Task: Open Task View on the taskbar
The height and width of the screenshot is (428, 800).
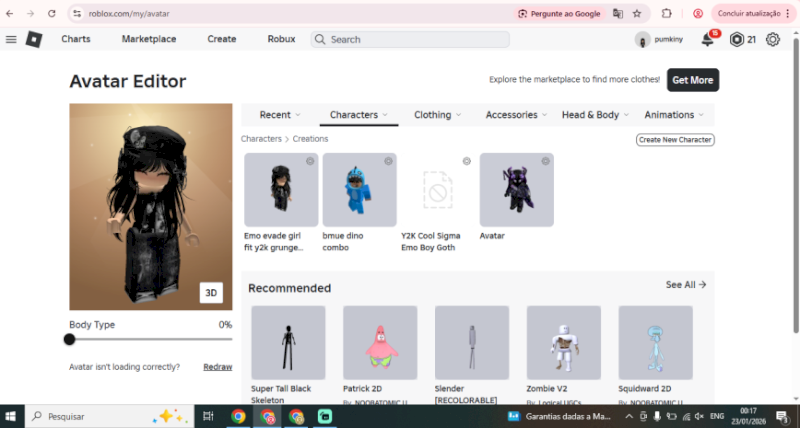Action: pos(208,416)
